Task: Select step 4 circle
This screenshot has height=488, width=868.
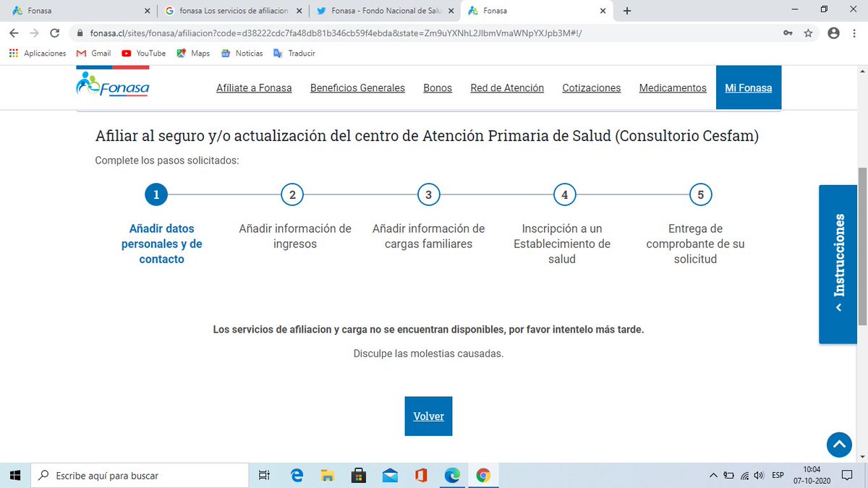Action: pos(564,194)
